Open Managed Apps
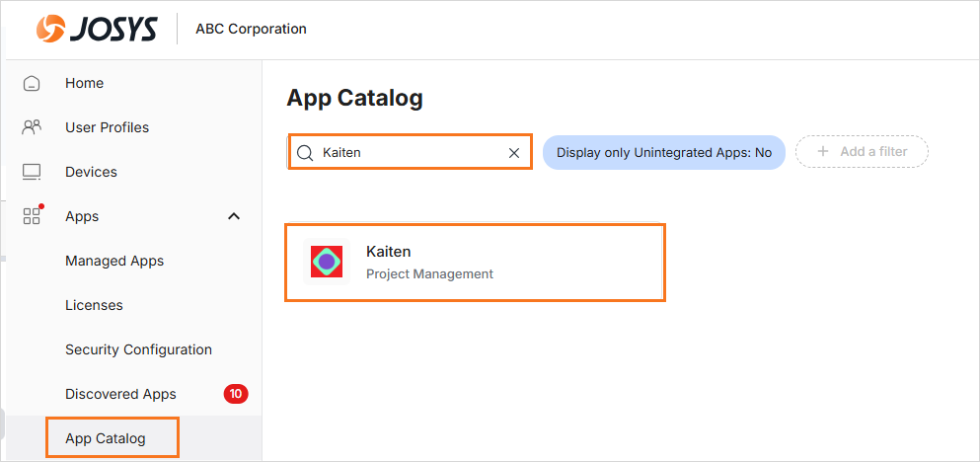Image resolution: width=980 pixels, height=462 pixels. [114, 261]
